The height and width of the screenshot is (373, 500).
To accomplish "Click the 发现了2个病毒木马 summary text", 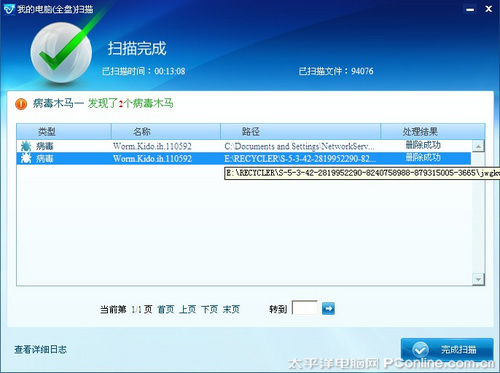I will point(131,103).
